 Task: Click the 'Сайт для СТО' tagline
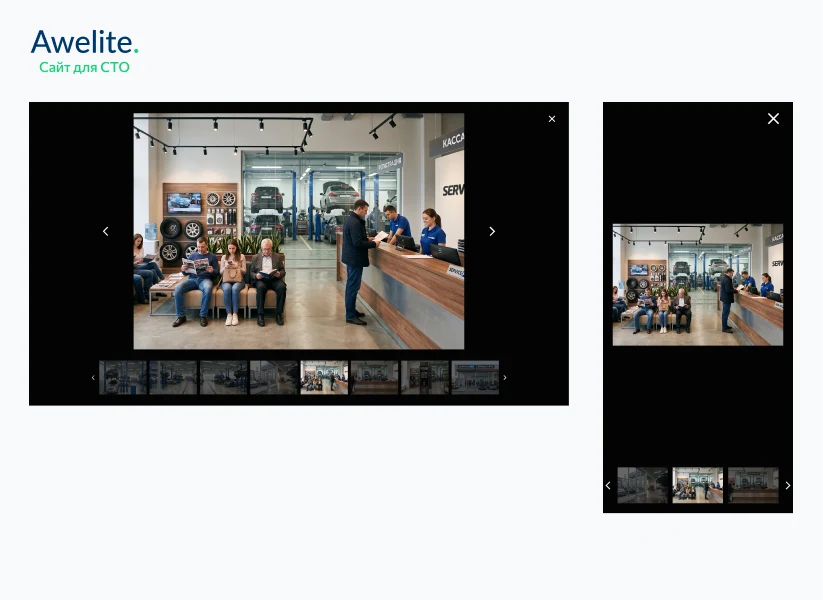click(85, 67)
